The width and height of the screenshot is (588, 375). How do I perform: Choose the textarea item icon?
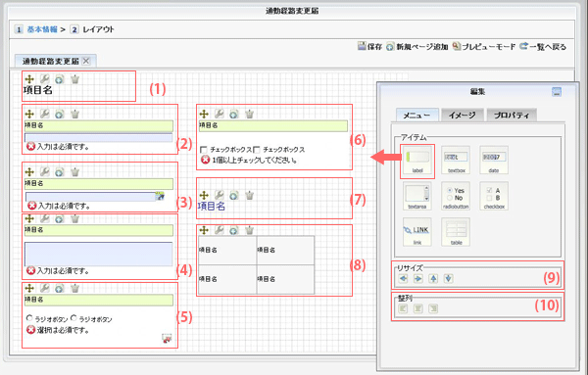click(417, 196)
